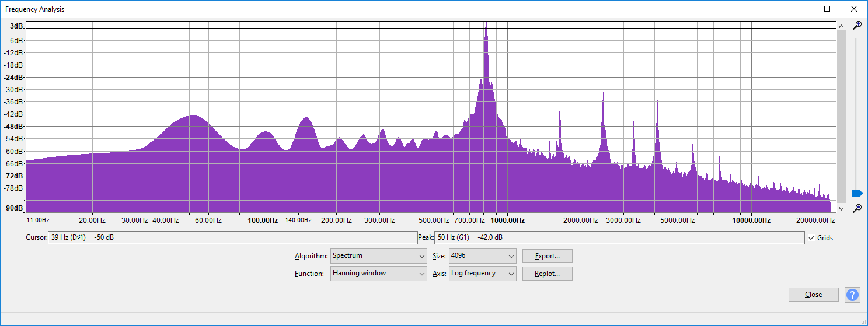Click the 100.00Hz axis label
The height and width of the screenshot is (326, 868).
(263, 220)
